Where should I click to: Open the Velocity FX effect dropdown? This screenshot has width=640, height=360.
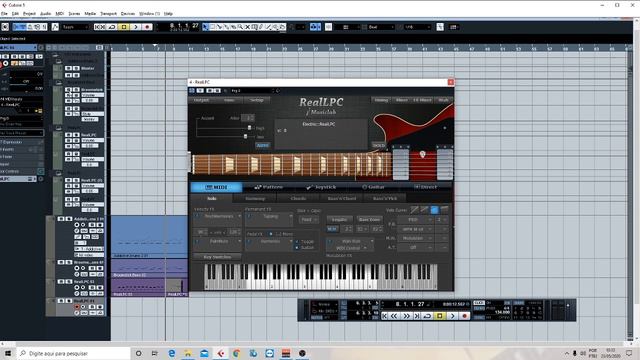tap(218, 216)
